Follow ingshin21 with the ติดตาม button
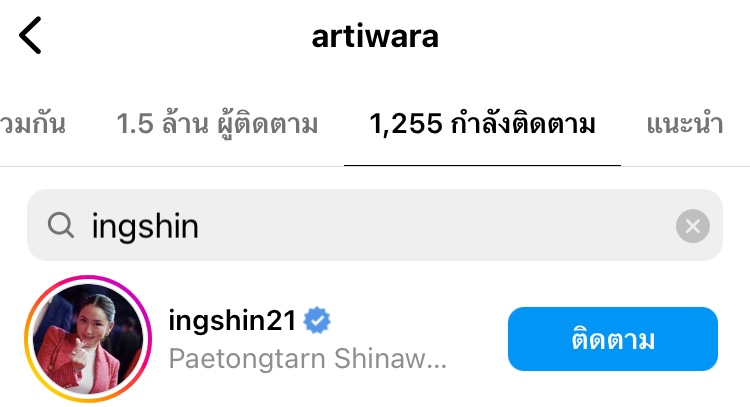The height and width of the screenshot is (407, 750). pyautogui.click(x=613, y=339)
